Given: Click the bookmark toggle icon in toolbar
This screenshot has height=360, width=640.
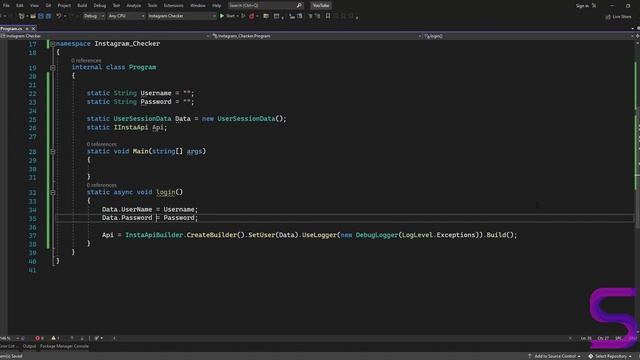Looking at the screenshot, I should point(328,16).
